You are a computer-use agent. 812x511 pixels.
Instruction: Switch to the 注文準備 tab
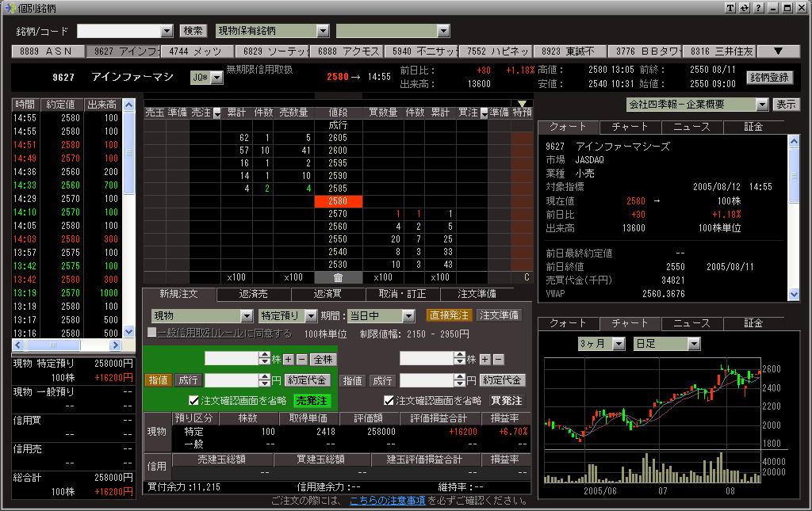click(x=477, y=294)
